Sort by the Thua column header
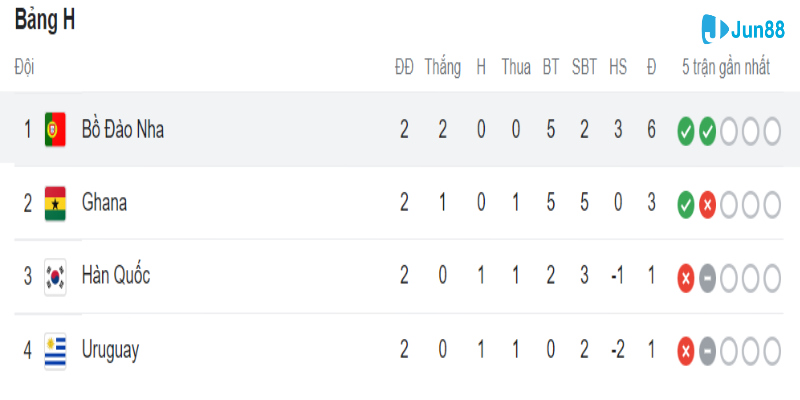This screenshot has width=800, height=400. point(516,68)
